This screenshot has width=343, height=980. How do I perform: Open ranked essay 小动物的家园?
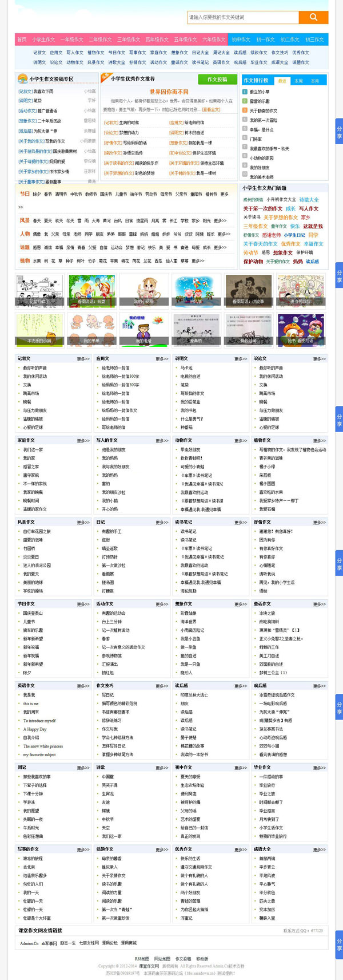click(x=261, y=158)
